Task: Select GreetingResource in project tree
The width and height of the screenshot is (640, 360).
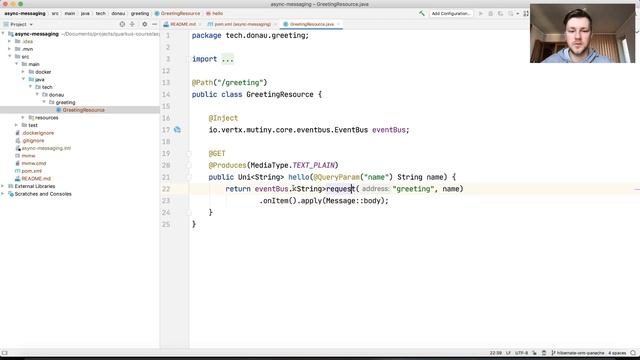Action: 80,110
